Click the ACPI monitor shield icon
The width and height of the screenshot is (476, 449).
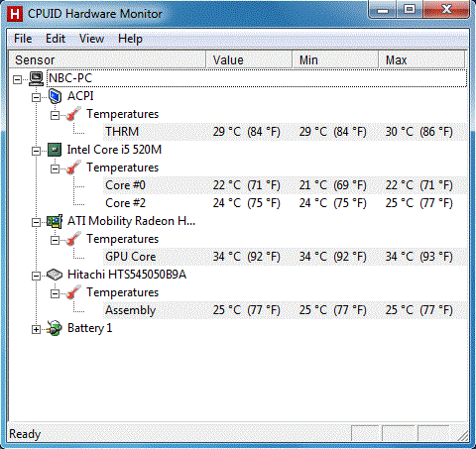tap(55, 96)
